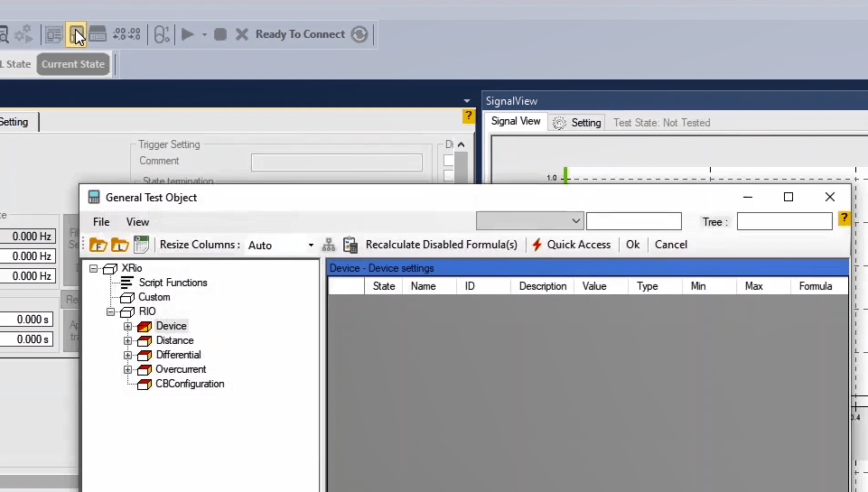Click the Quick Access lightning bolt button
Viewport: 868px width, 492px height.
(572, 245)
